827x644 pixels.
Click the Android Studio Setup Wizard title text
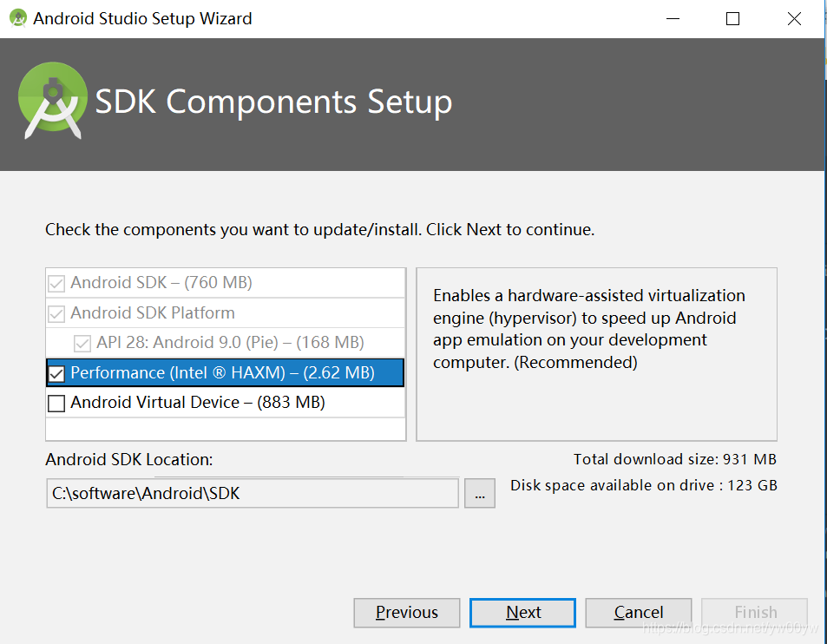tap(142, 18)
